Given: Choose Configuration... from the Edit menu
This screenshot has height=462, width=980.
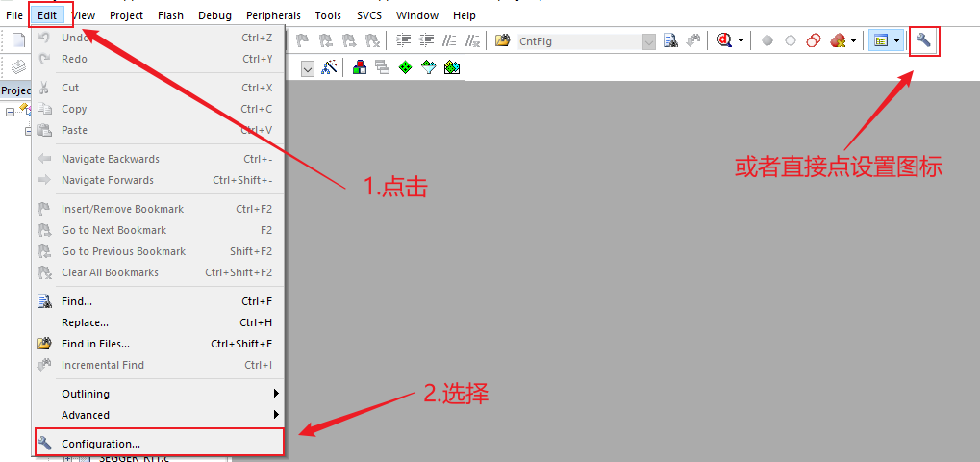Looking at the screenshot, I should click(159, 444).
